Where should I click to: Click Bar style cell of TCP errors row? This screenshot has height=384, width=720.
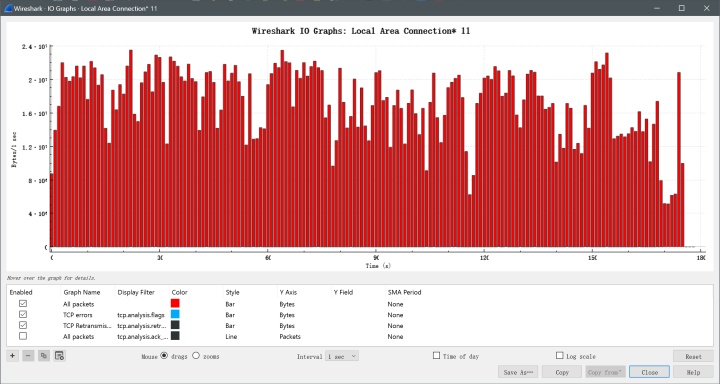[x=230, y=315]
